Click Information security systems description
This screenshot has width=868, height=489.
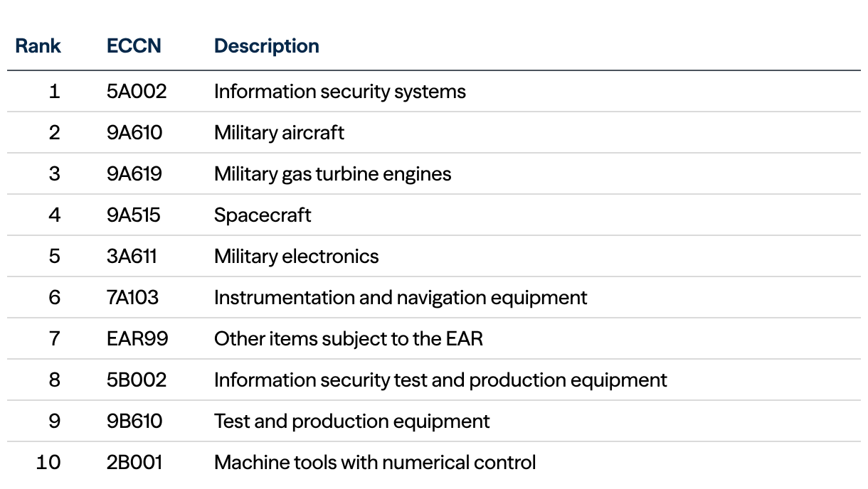tap(339, 92)
